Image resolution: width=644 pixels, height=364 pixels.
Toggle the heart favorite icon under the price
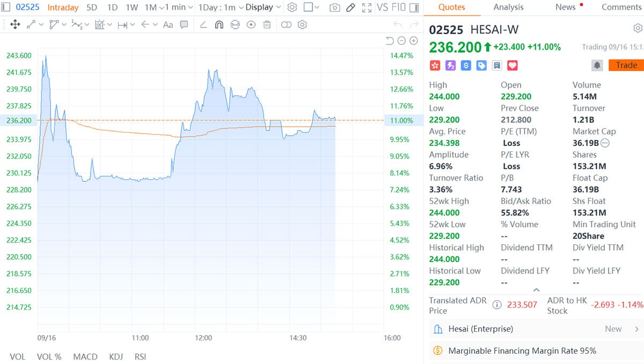[512, 65]
